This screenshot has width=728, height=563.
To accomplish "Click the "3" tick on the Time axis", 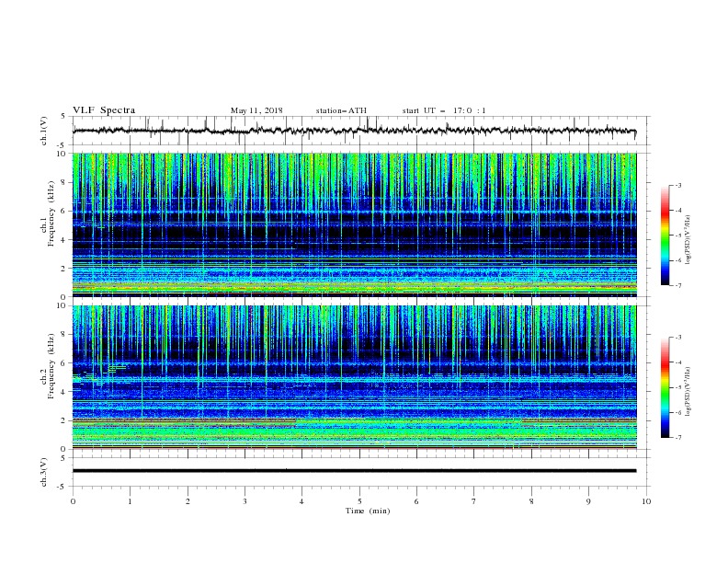I will (x=245, y=501).
